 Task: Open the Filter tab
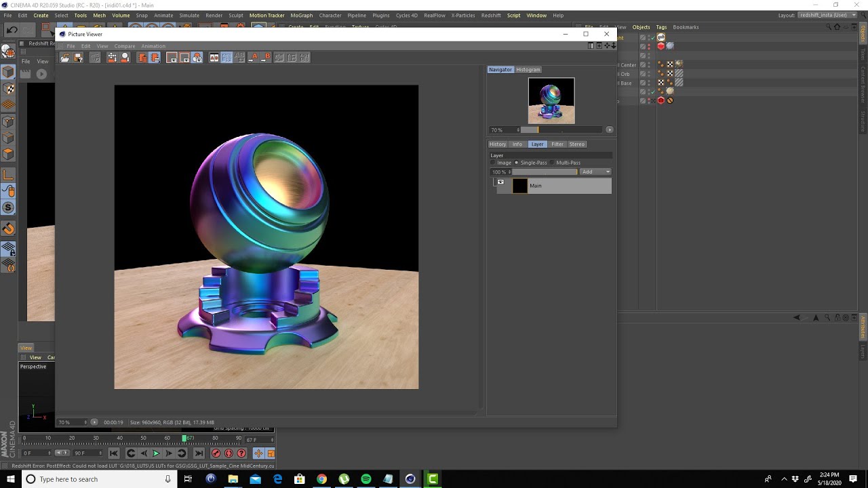tap(557, 144)
